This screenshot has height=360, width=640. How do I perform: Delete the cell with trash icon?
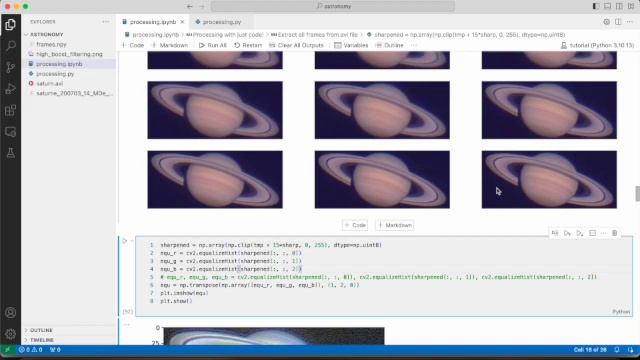[615, 233]
